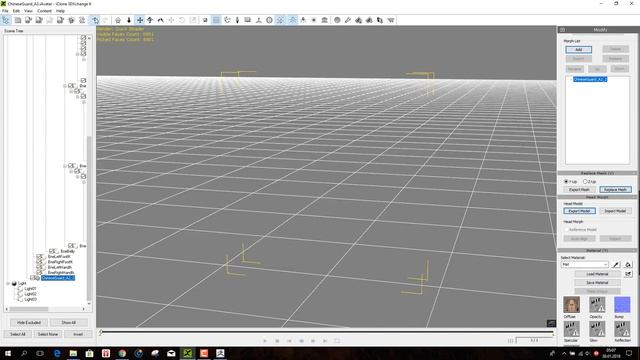Open the View menu
Viewport: 640px width, 360px height.
(28, 11)
